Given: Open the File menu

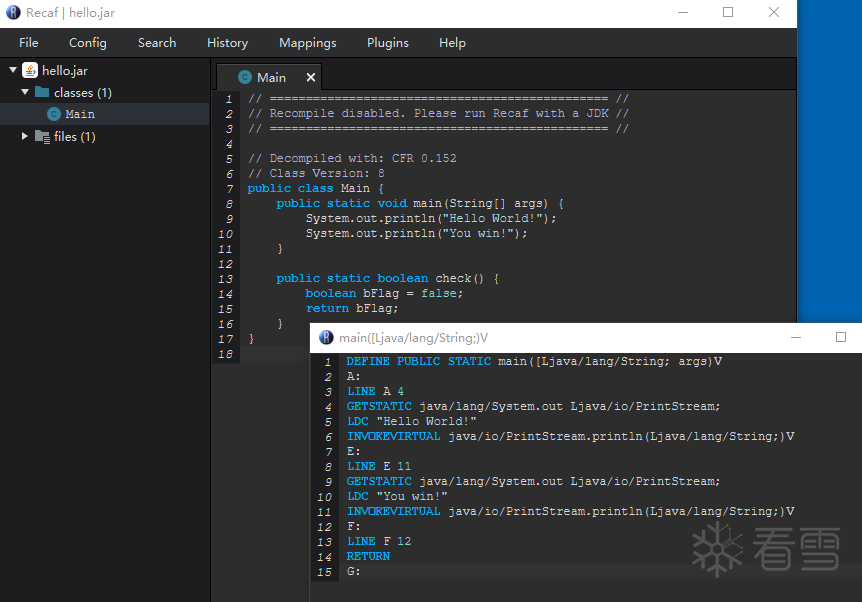Looking at the screenshot, I should click(x=29, y=43).
